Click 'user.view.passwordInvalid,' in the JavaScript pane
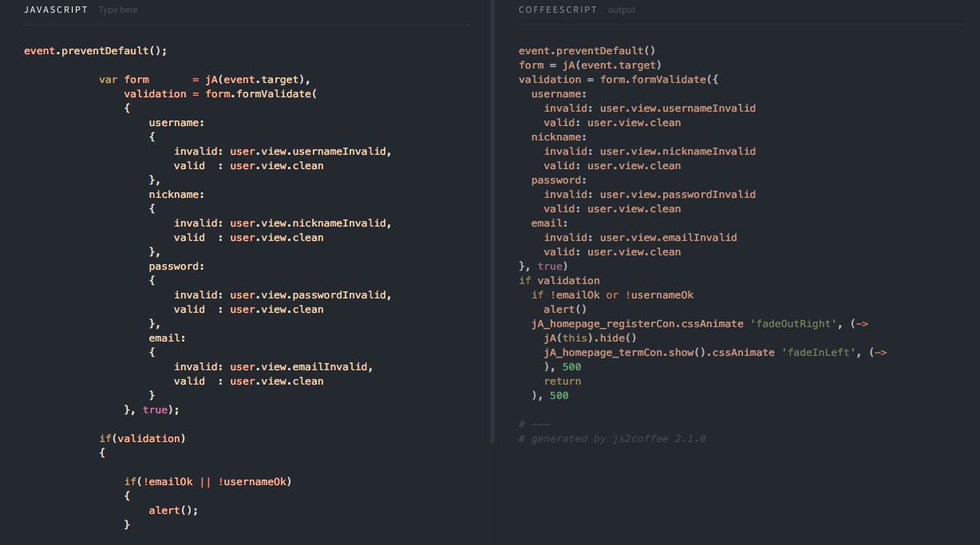980x545 pixels. (311, 295)
